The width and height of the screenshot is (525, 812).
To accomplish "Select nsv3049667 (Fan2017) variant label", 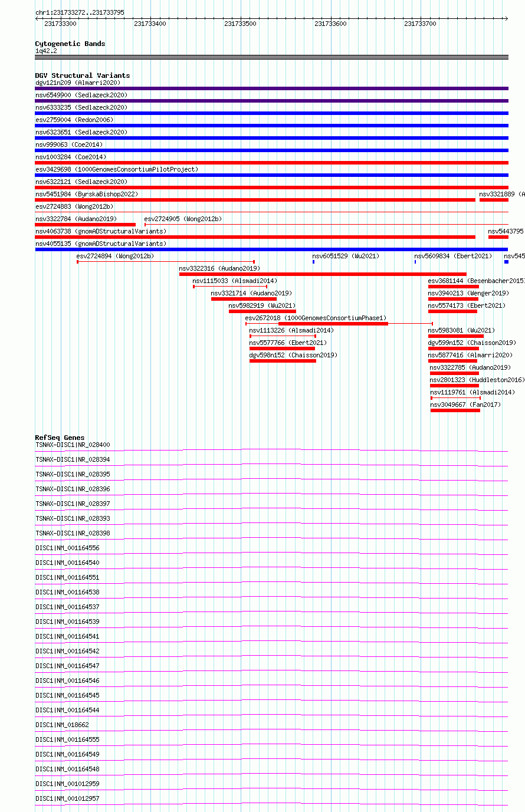I will [x=465, y=405].
